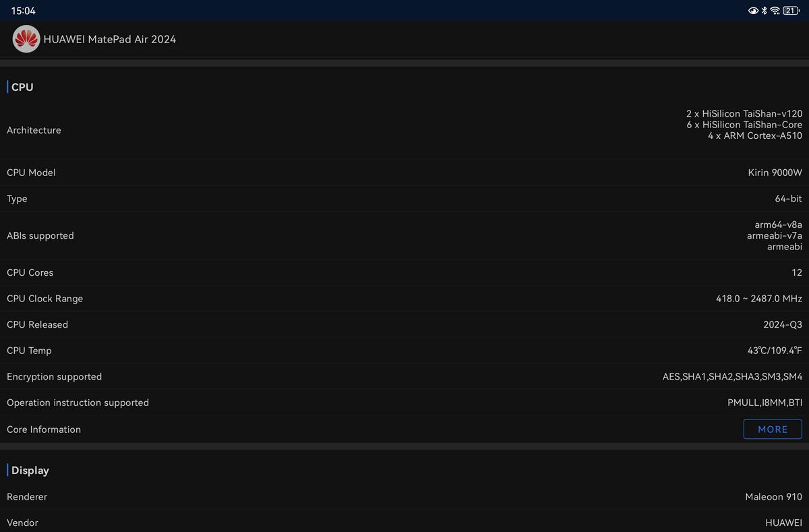Click the 6 x HiSilicon TaiShan-Core value
The width and height of the screenshot is (809, 532).
click(x=744, y=125)
